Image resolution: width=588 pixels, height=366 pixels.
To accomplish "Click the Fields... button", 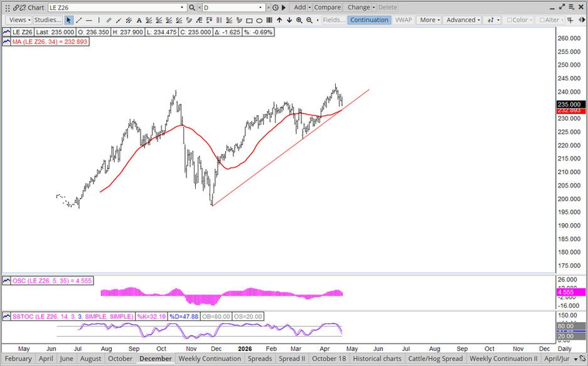I will point(334,20).
